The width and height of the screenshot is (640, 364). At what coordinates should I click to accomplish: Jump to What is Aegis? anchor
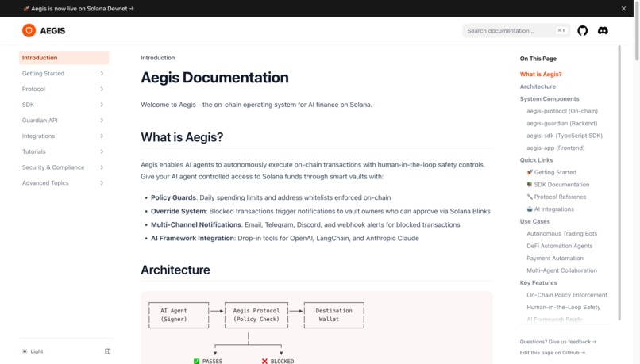(541, 75)
